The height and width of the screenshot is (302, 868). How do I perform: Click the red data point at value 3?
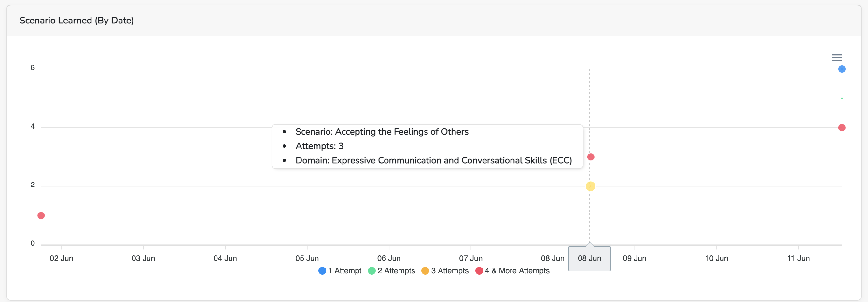590,157
